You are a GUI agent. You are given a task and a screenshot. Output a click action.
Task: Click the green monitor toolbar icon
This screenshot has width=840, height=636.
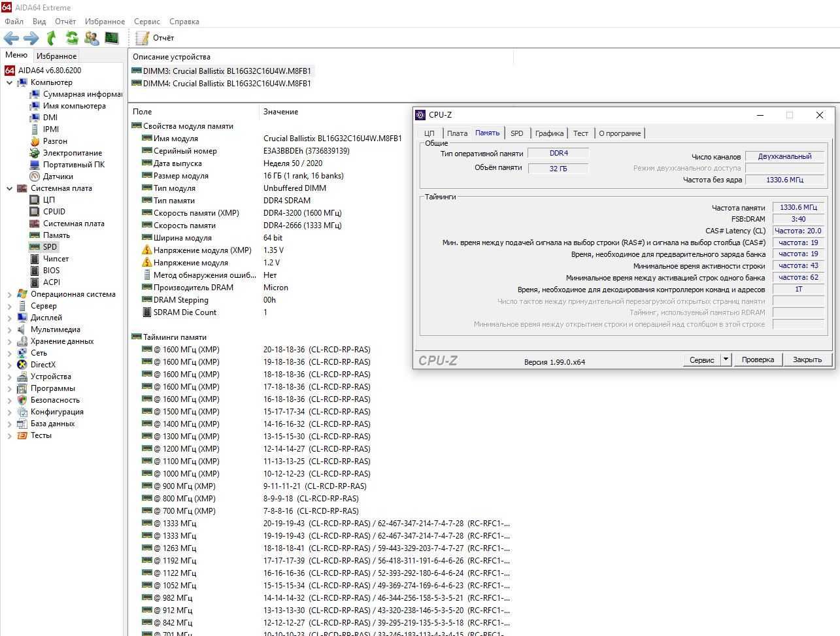point(112,38)
